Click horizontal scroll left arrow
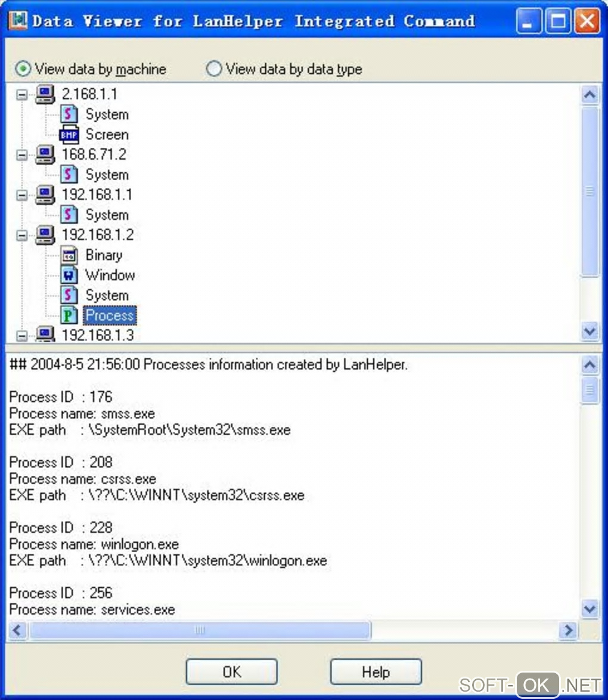 pyautogui.click(x=17, y=630)
